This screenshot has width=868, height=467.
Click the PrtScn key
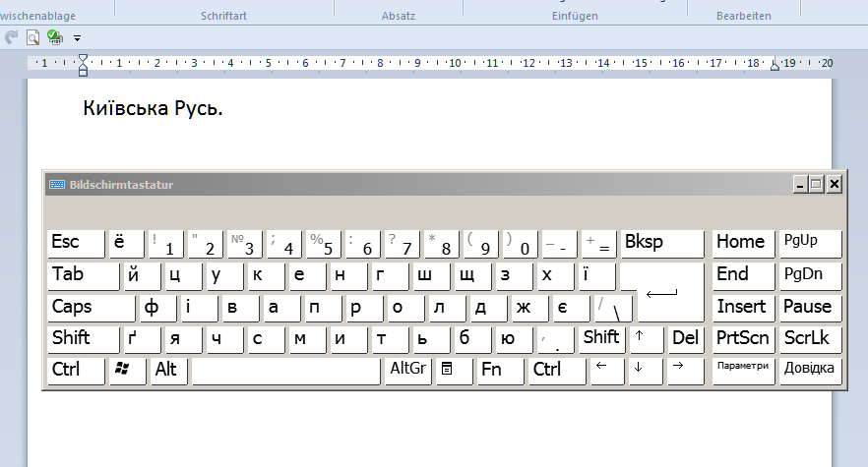click(x=743, y=339)
